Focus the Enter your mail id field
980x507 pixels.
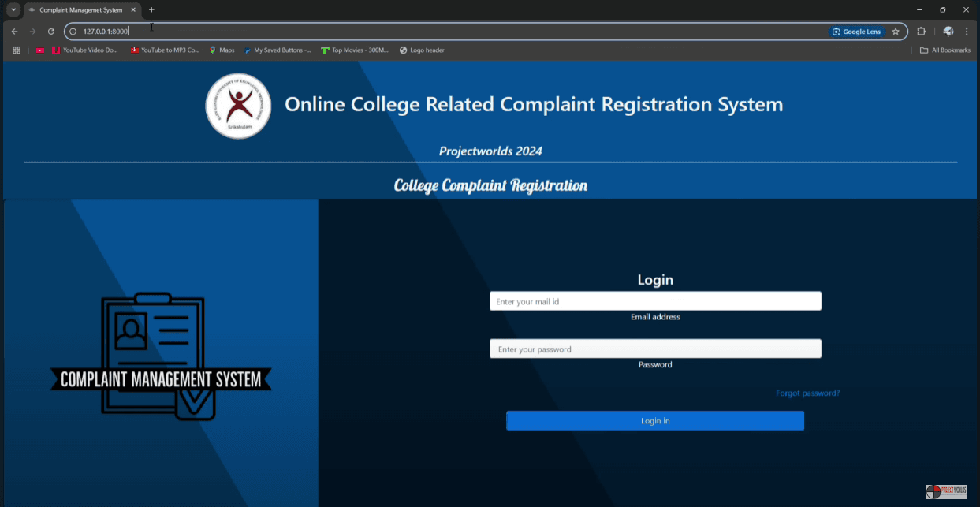[x=654, y=301]
